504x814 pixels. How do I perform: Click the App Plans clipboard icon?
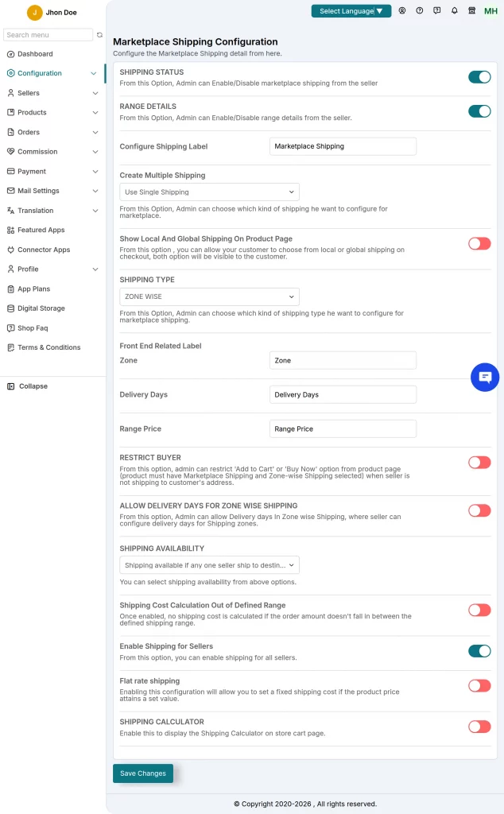coord(10,289)
